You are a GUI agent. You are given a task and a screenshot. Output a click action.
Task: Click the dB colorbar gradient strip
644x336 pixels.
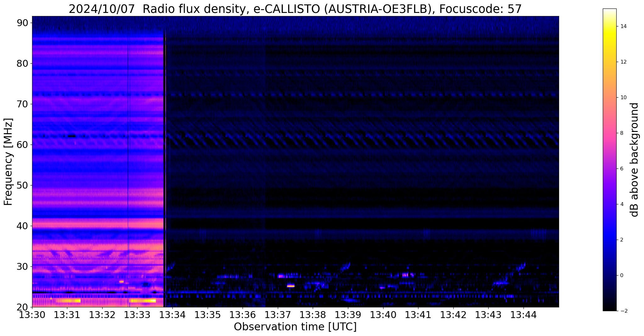[x=609, y=160]
